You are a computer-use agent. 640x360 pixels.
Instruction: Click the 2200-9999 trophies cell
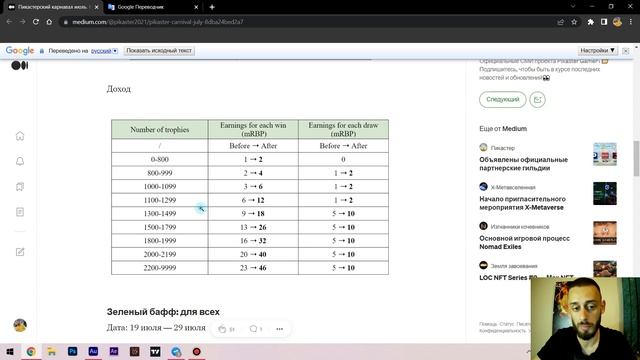point(160,268)
